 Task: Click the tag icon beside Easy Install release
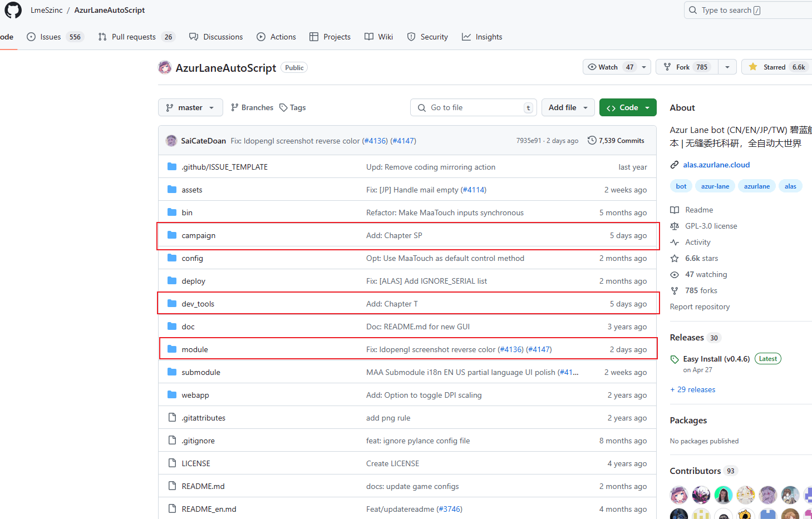click(675, 359)
